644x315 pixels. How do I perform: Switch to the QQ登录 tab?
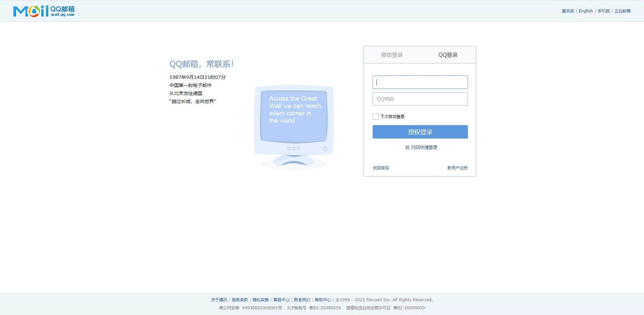pyautogui.click(x=448, y=55)
